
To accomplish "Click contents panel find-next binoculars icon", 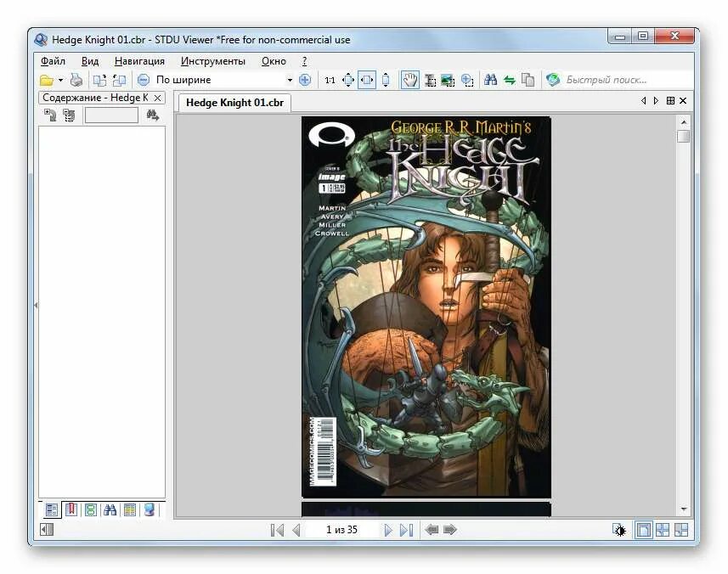I will tap(152, 115).
